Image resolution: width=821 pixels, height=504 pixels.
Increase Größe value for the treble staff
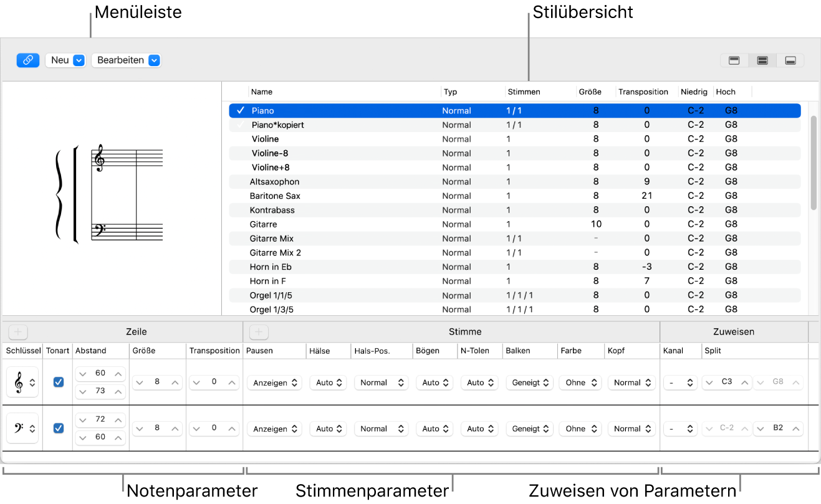point(176,383)
